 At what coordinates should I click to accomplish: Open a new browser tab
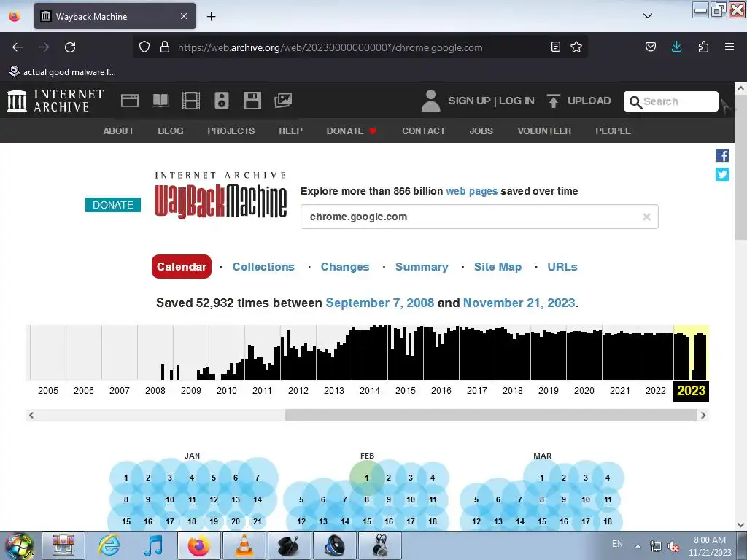tap(211, 16)
